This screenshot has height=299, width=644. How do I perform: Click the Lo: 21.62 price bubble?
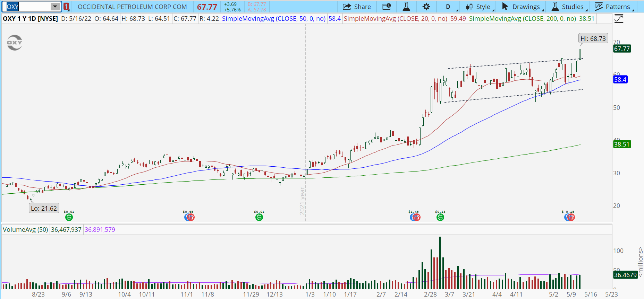tap(44, 208)
